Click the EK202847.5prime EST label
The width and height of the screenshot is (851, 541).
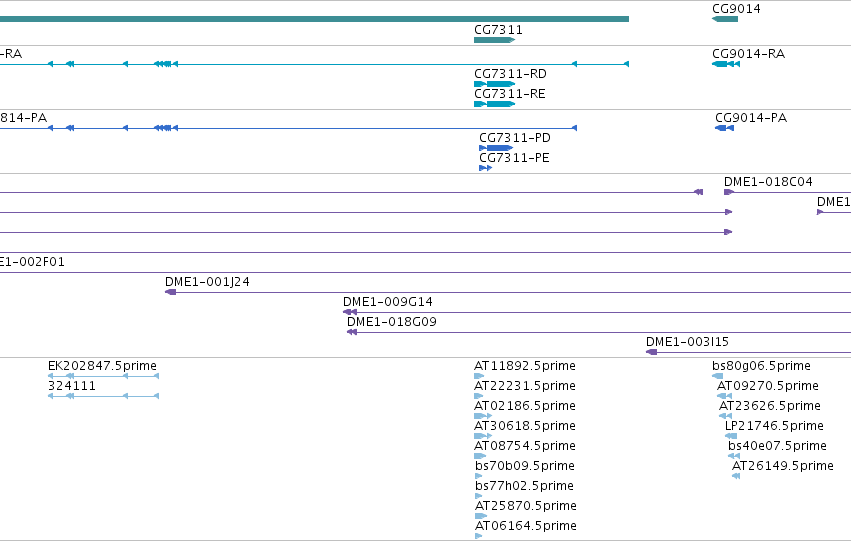coord(102,365)
